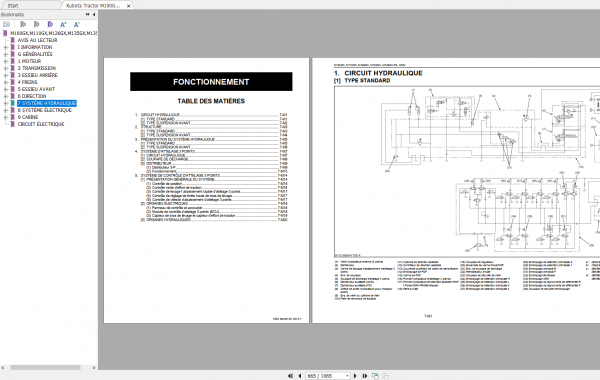600x380 pixels.
Task: Go to the last page
Action: point(364,376)
